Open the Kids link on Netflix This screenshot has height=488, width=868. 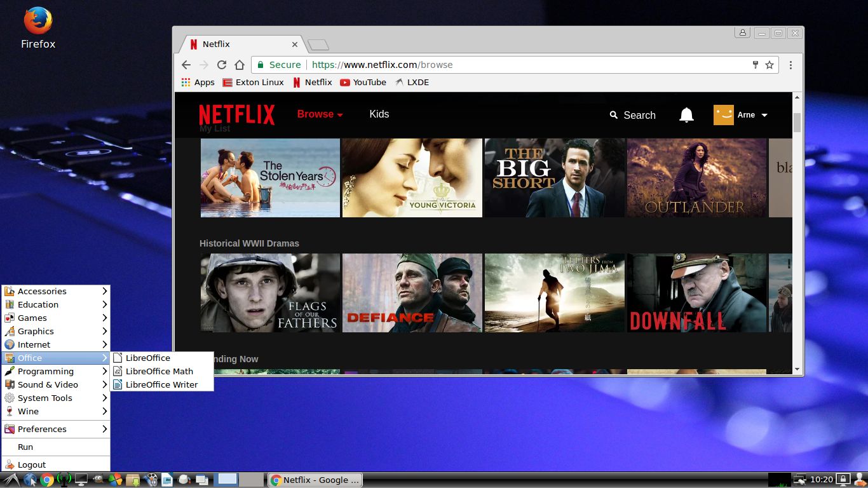(379, 114)
